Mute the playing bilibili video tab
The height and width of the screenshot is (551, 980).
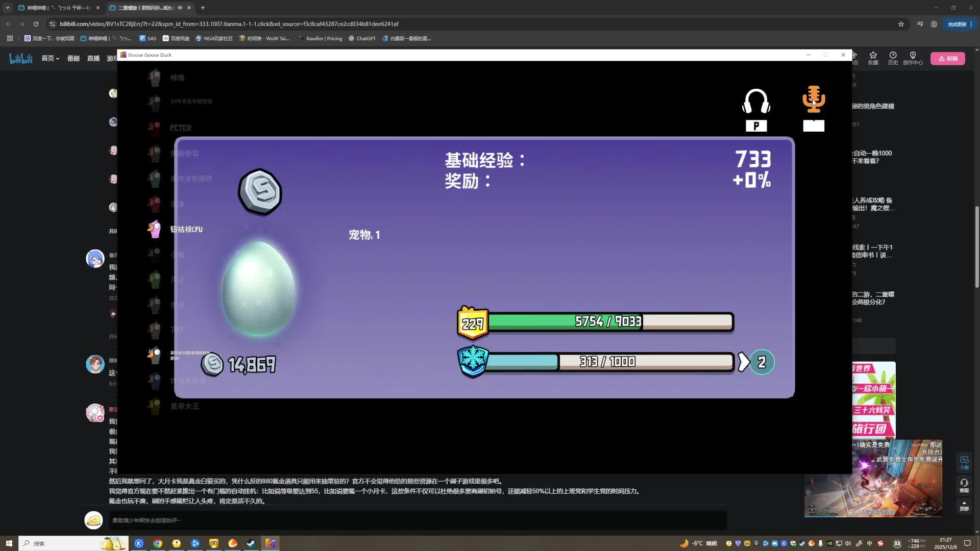pos(180,8)
